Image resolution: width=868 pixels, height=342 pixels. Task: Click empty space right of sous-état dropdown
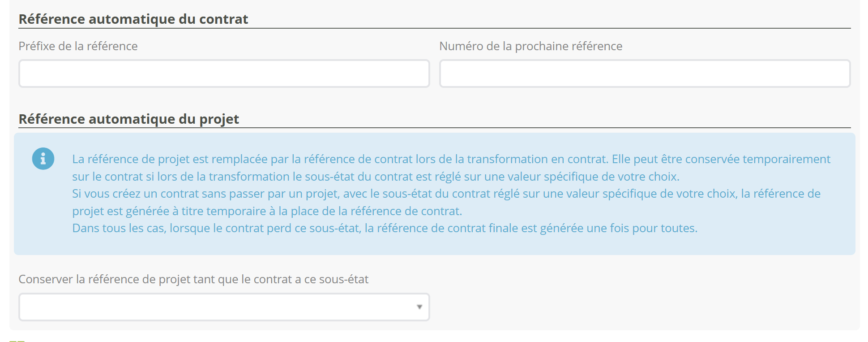coord(640,307)
